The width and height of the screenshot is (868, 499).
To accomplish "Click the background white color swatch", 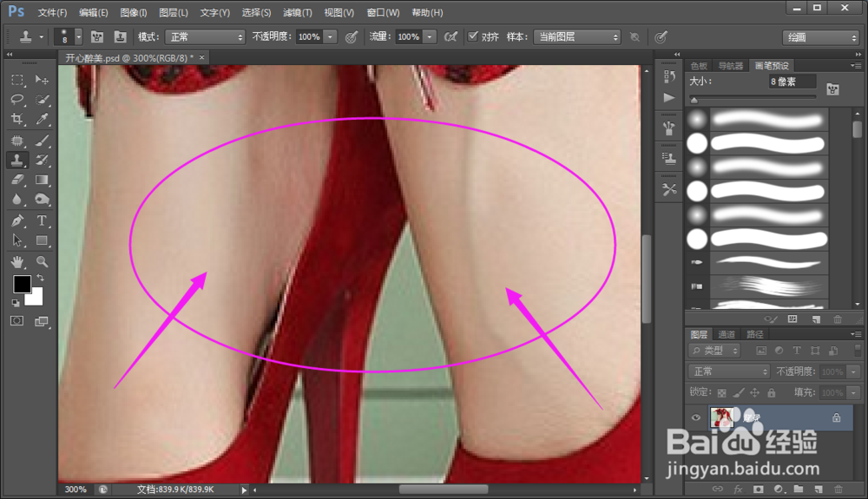I will coord(36,298).
